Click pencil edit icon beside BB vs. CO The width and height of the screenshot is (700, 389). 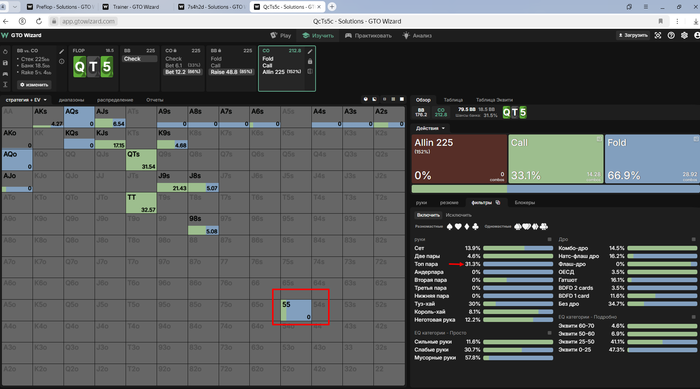click(62, 51)
